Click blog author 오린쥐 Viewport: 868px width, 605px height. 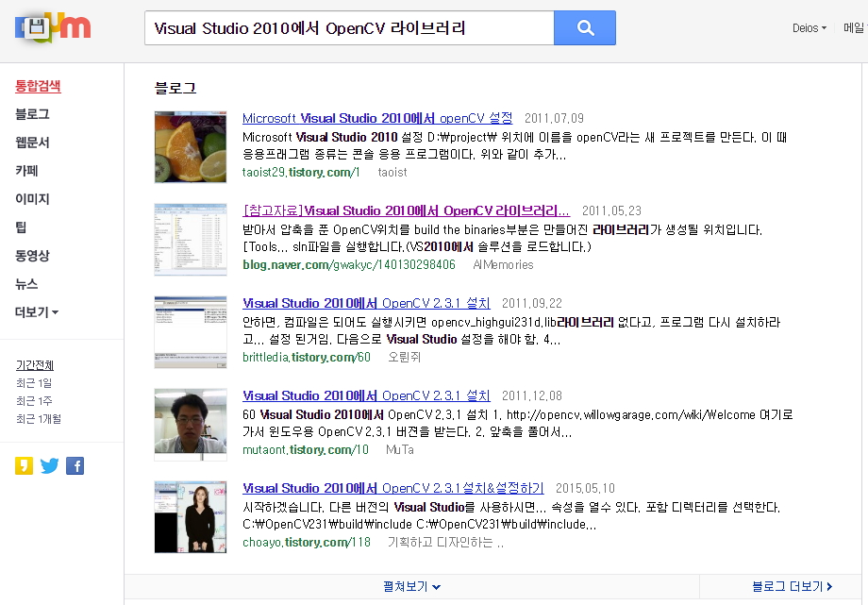(x=404, y=358)
